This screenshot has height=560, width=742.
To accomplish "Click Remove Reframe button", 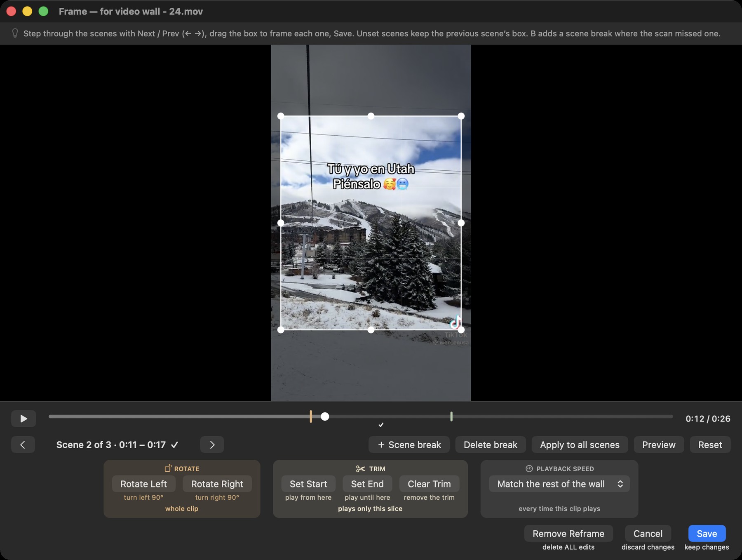I will tap(568, 533).
